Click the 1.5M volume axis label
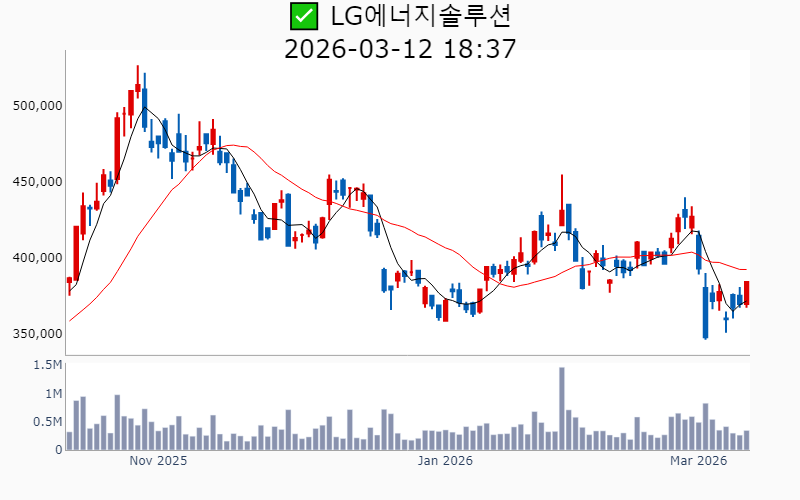Screen dimensions: 800x500 (47, 365)
